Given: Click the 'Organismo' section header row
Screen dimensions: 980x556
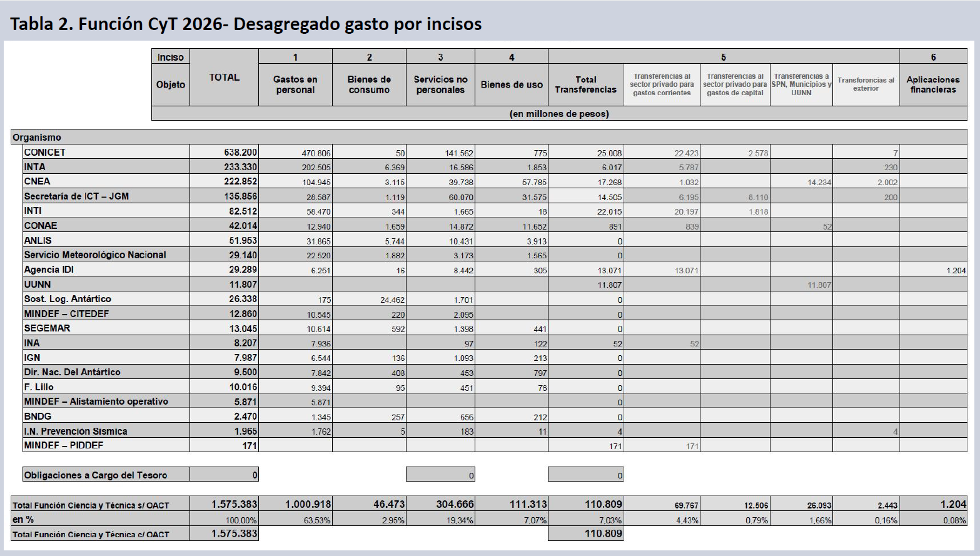Looking at the screenshot, I should [x=38, y=137].
